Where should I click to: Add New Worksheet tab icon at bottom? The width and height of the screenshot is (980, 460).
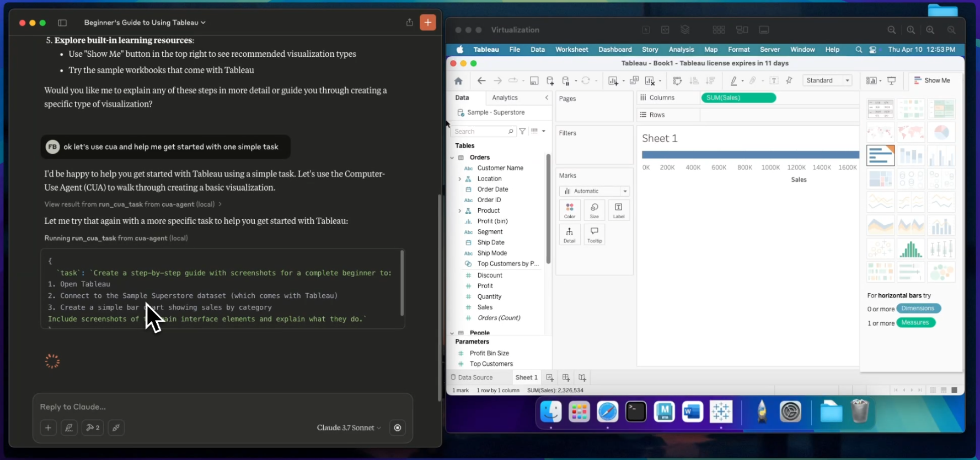pyautogui.click(x=550, y=377)
